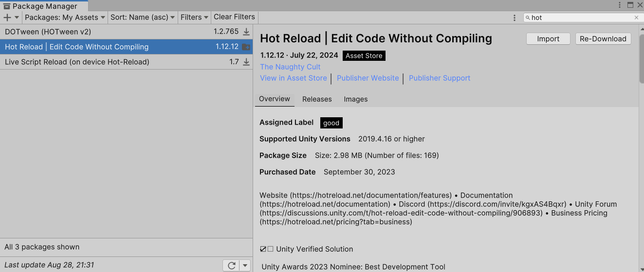Screen dimensions: 644x272
Task: Click the 2019.4.16 or higher version text
Action: click(x=391, y=139)
